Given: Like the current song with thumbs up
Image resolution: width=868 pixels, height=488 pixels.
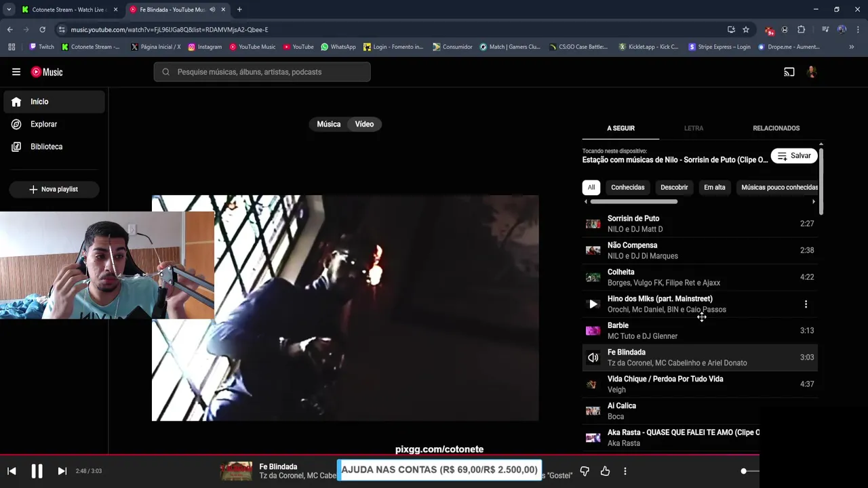Looking at the screenshot, I should point(605,471).
